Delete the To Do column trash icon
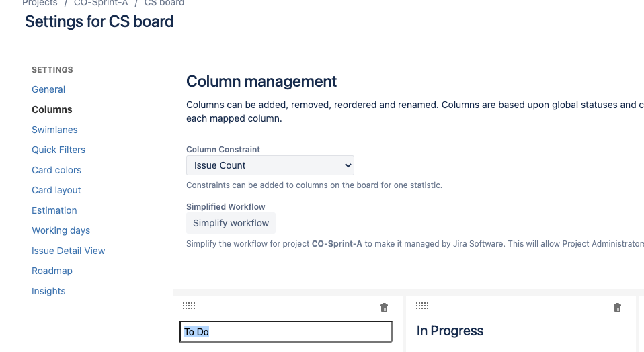The image size is (644, 352). click(x=384, y=308)
